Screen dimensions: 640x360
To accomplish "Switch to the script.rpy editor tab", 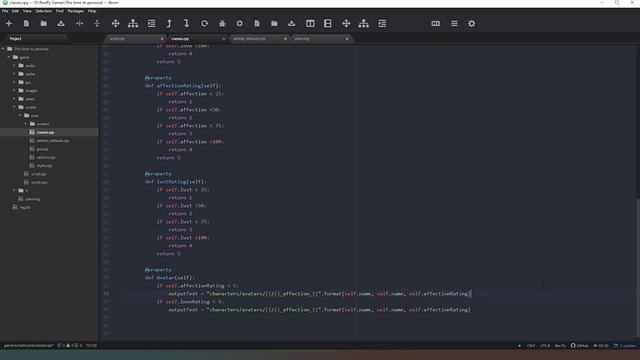I will click(x=135, y=39).
